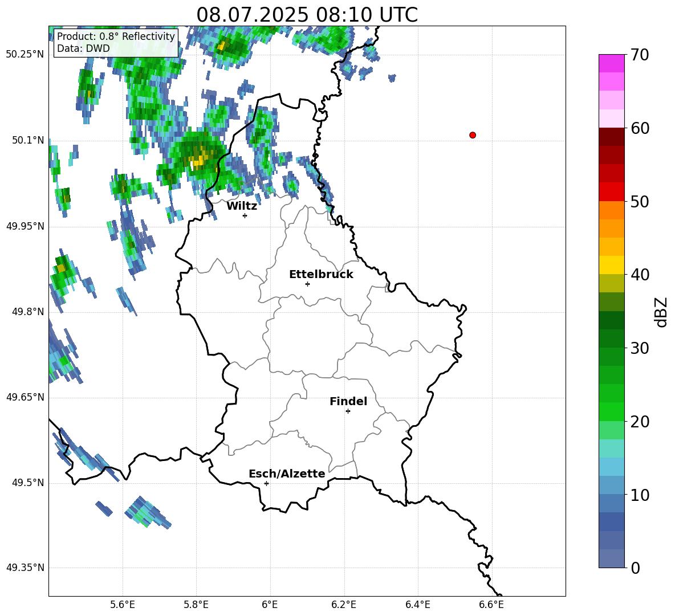The width and height of the screenshot is (675, 616).
Task: Click the 5.8°E longitude label
Action: tap(196, 605)
